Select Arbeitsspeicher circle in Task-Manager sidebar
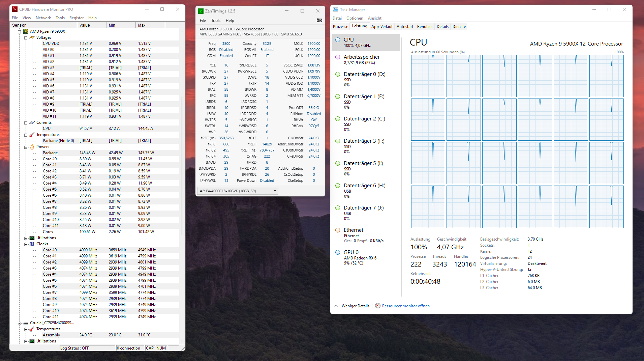The width and height of the screenshot is (644, 361). pos(338,57)
